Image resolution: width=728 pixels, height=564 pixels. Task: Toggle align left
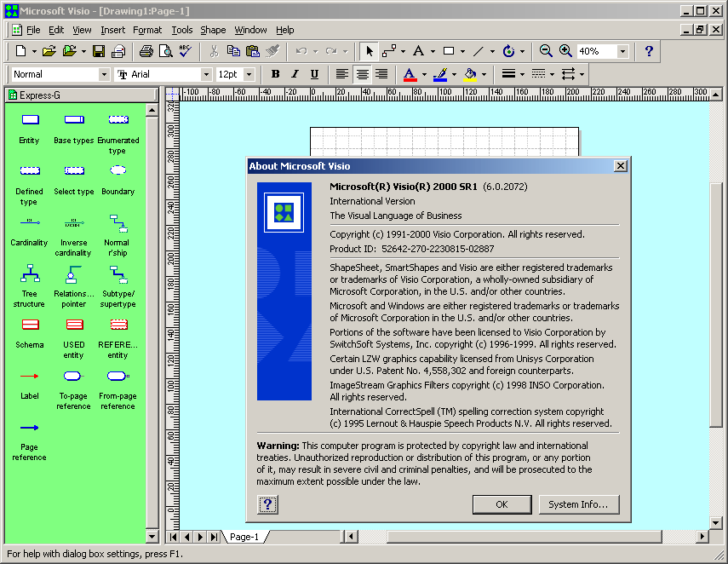point(342,74)
